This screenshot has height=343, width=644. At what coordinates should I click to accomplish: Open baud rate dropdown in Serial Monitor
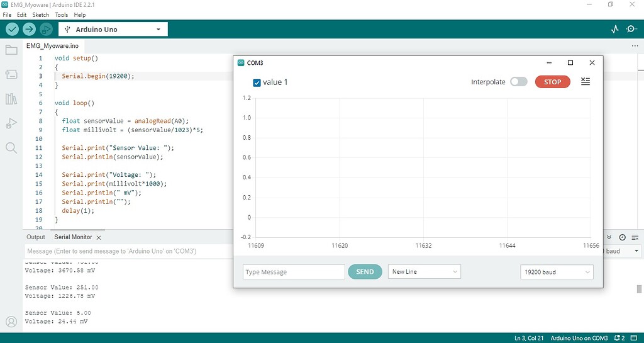tap(621, 251)
